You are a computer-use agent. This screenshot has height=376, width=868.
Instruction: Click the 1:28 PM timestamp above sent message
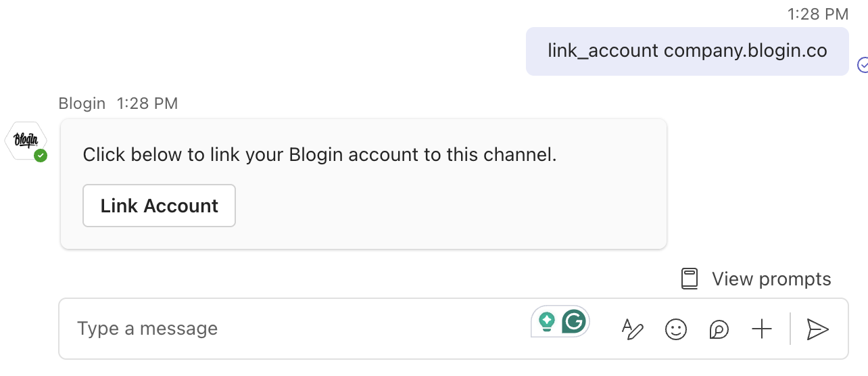[x=817, y=14]
